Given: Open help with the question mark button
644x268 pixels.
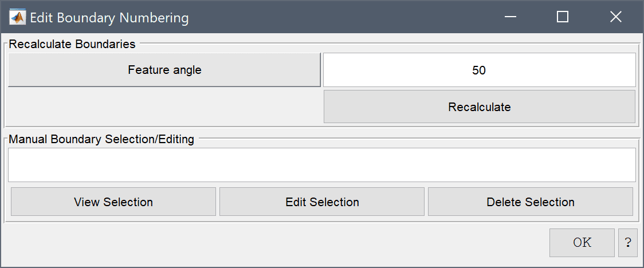Looking at the screenshot, I should click(x=627, y=243).
